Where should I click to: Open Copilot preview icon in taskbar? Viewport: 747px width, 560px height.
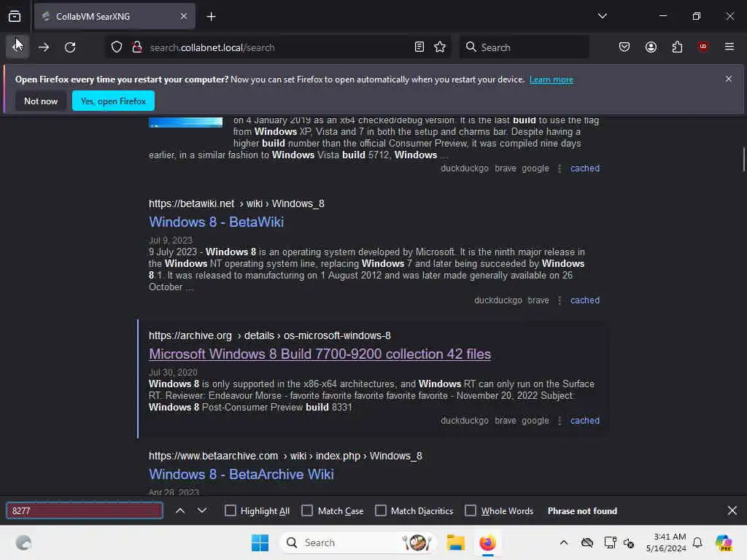[723, 542]
